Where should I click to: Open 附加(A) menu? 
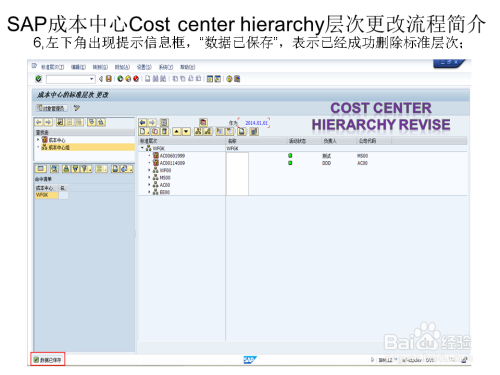[x=122, y=67]
